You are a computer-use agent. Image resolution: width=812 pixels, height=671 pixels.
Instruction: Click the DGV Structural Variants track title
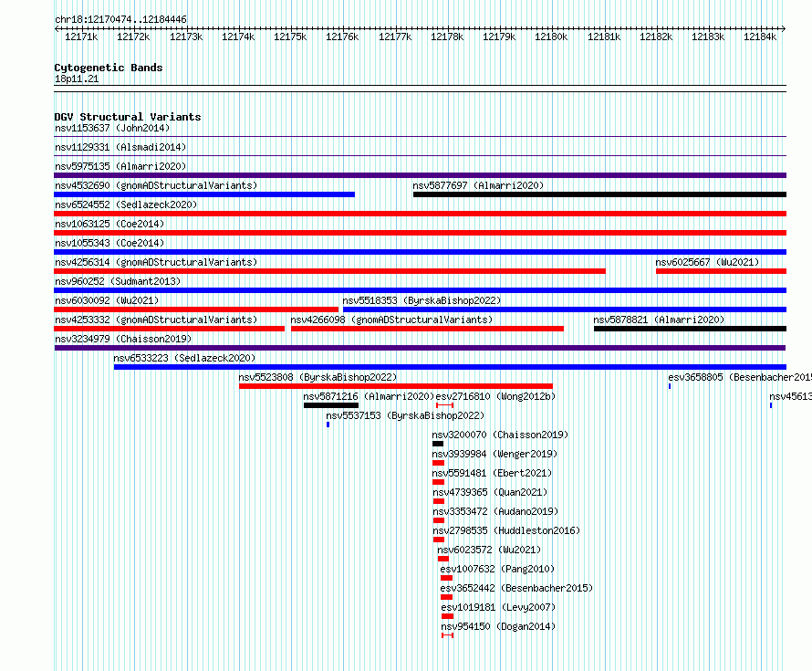(x=128, y=117)
